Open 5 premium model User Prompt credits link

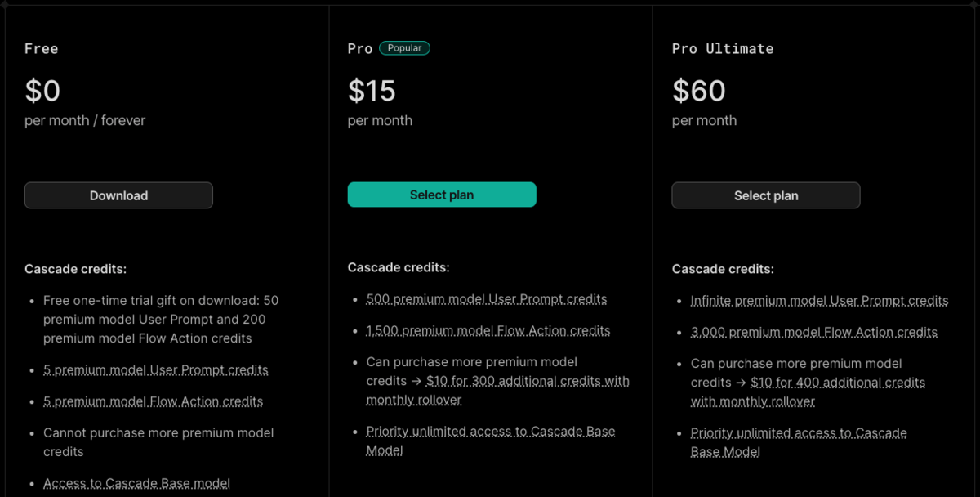click(156, 369)
